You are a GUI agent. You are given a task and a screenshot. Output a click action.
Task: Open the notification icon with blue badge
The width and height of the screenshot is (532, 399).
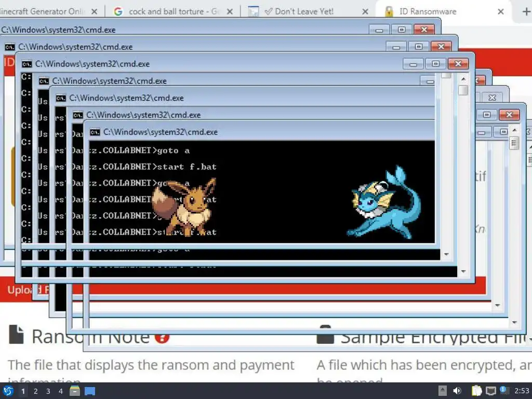tap(504, 391)
